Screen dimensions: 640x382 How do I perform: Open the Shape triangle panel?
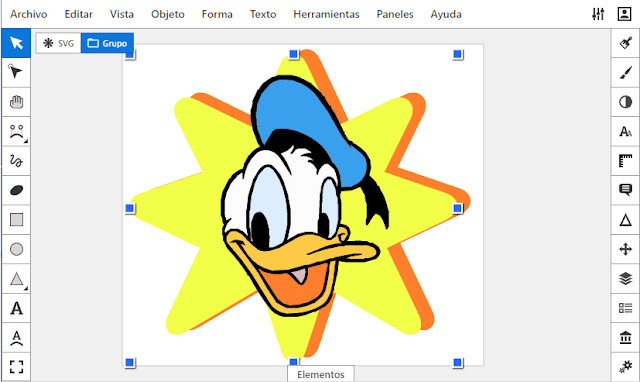pos(625,220)
